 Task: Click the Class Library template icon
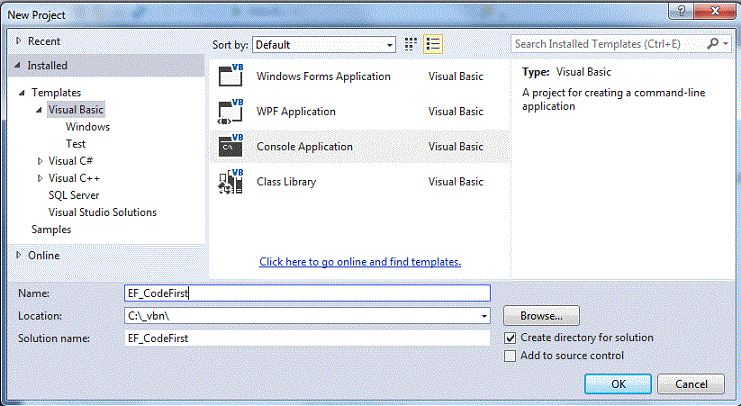point(231,181)
